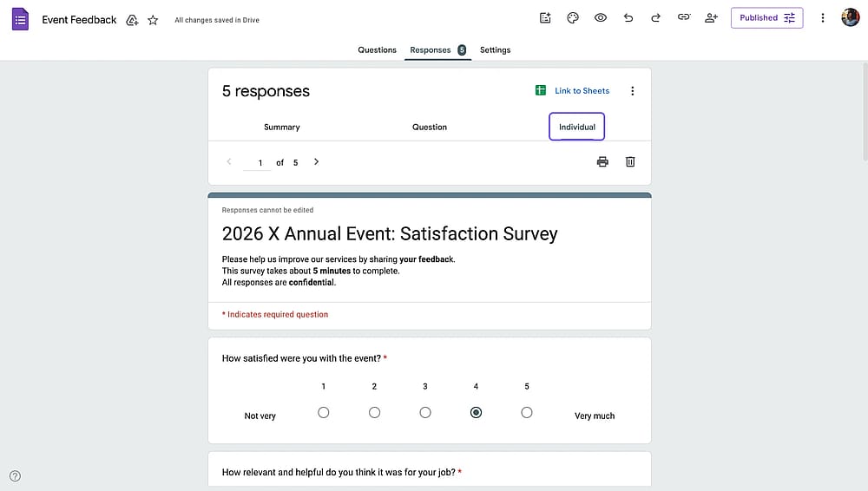Screen dimensions: 868x491
Task: Preview the form with the eye icon
Action: click(x=601, y=17)
